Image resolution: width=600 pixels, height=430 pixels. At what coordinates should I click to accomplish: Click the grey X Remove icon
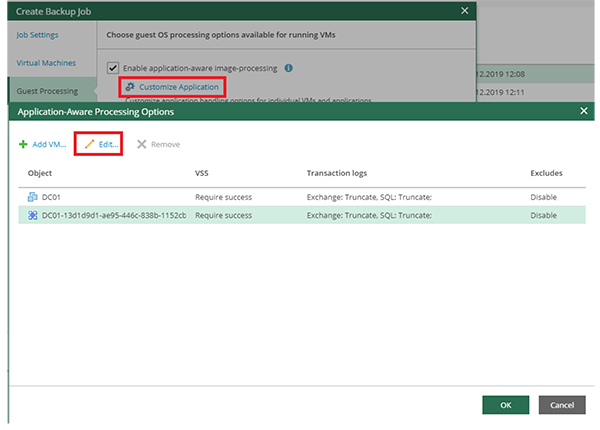pyautogui.click(x=141, y=144)
